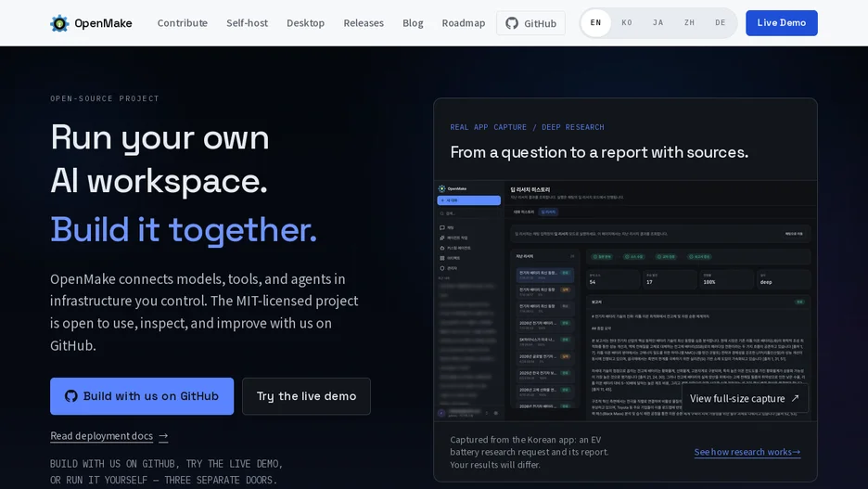Navigate to the Blog
Screen dimensions: 868x489
click(x=413, y=23)
